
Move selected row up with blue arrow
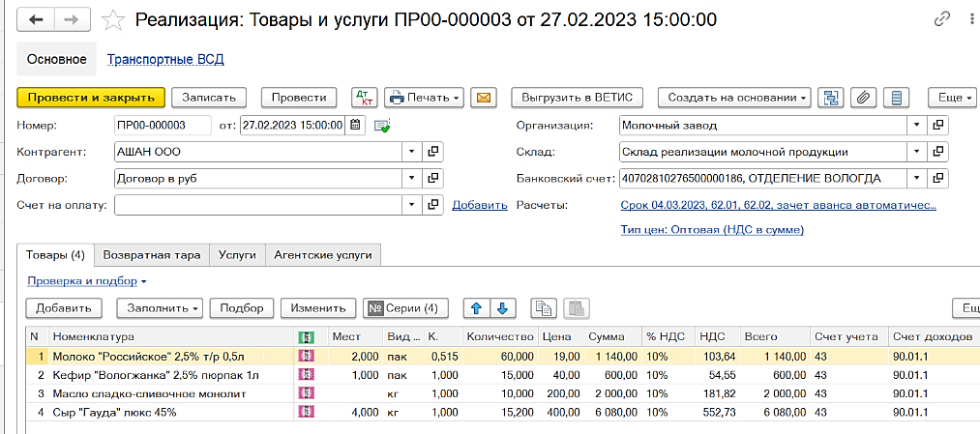click(476, 307)
